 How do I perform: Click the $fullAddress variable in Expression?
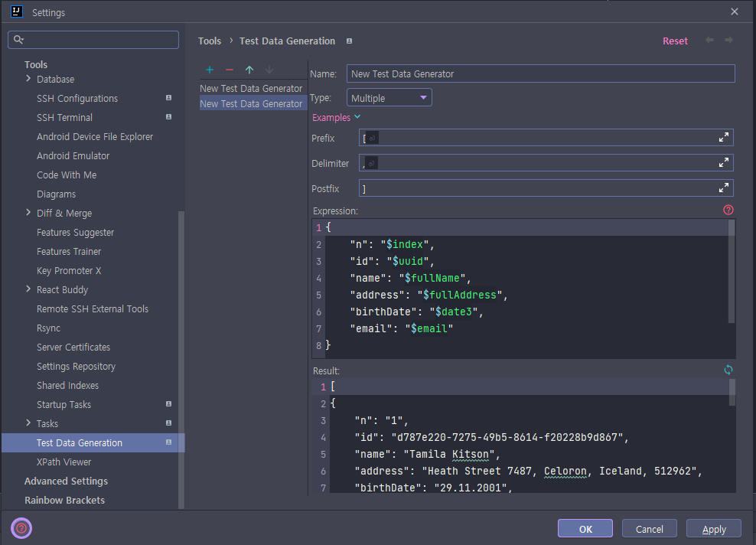pyautogui.click(x=459, y=295)
